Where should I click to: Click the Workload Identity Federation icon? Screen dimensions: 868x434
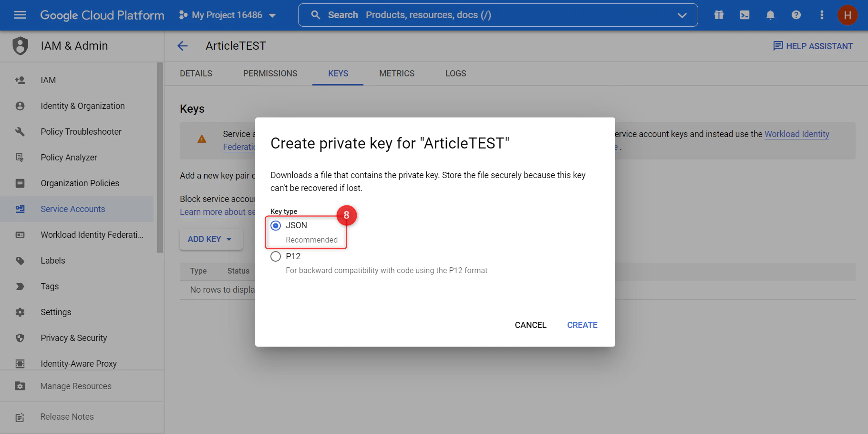click(20, 235)
